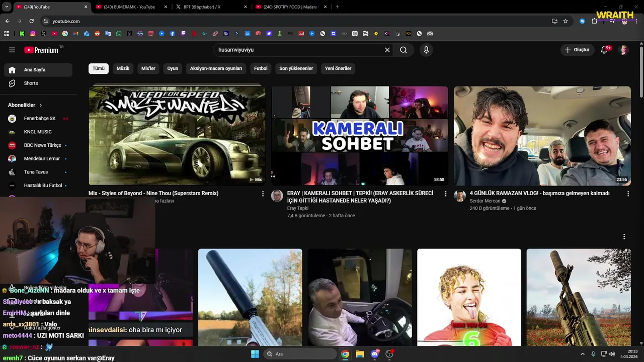Open more options for Nine Thou mix
This screenshot has width=644, height=362.
[x=263, y=194]
